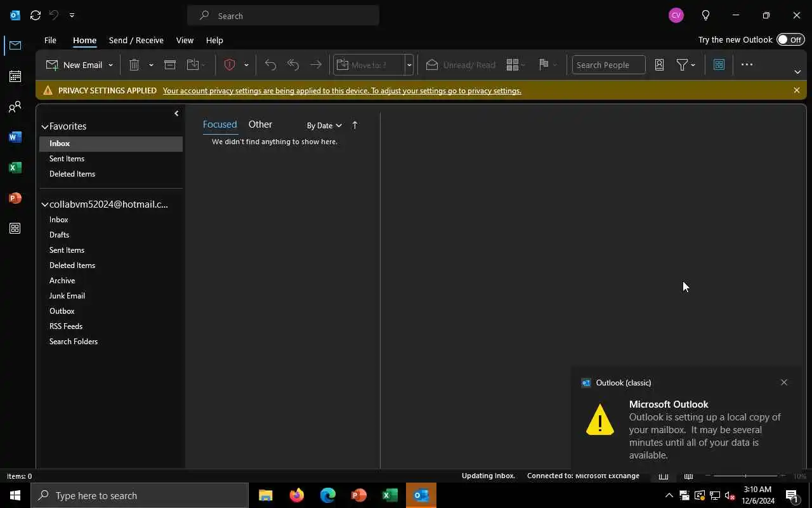The image size is (812, 508).
Task: Click the Categorize color squares icon
Action: coord(513,65)
